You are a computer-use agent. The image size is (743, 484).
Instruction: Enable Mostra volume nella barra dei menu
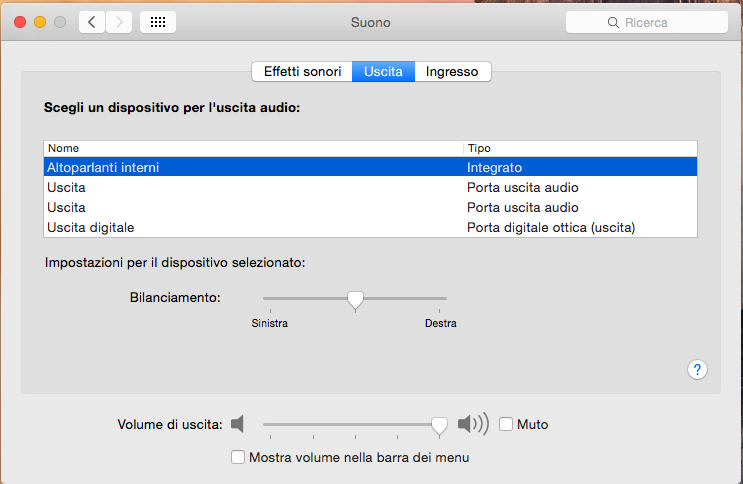238,457
